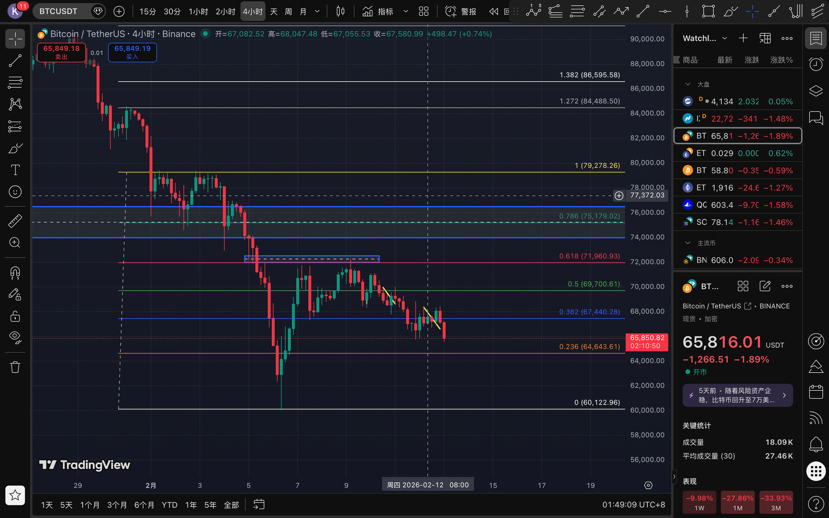Edit symbol notes with pencil icon
The width and height of the screenshot is (829, 518).
tap(765, 286)
